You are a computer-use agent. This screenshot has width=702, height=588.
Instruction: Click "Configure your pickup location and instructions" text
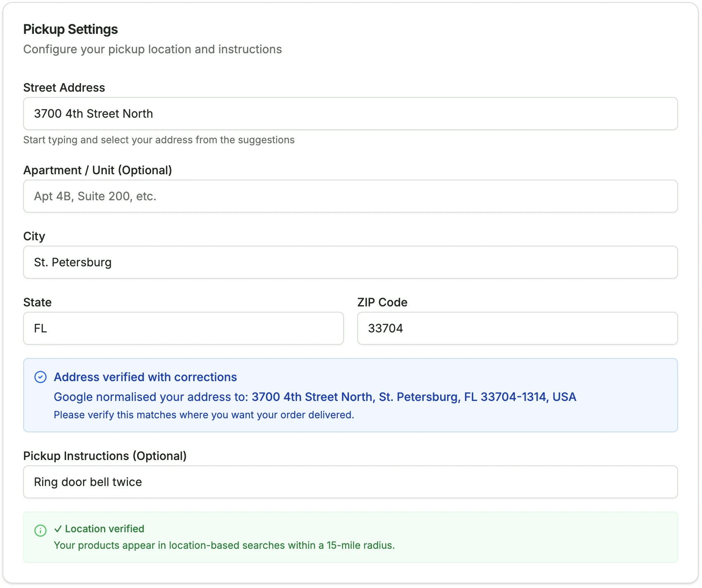pos(152,49)
